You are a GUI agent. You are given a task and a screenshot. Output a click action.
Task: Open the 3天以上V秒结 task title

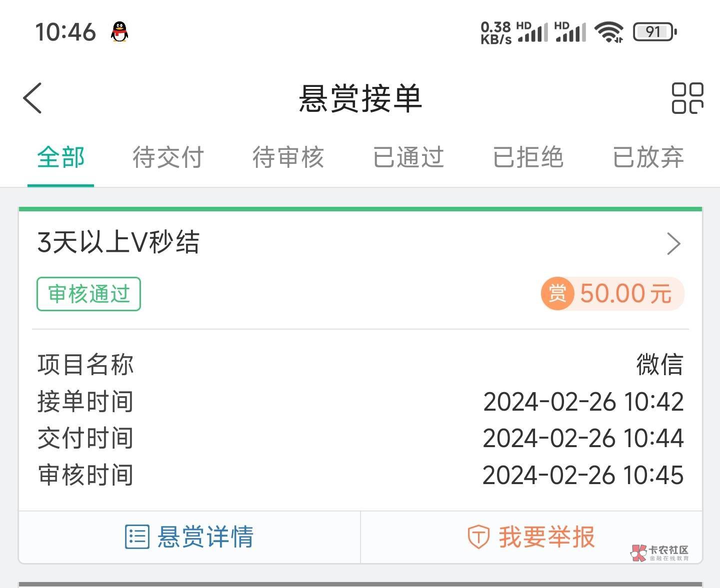click(118, 243)
